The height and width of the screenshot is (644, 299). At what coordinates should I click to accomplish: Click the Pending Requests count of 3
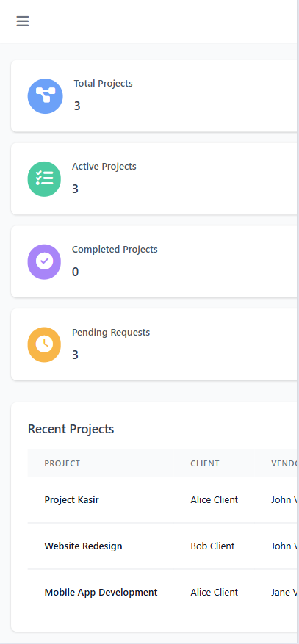click(x=75, y=355)
